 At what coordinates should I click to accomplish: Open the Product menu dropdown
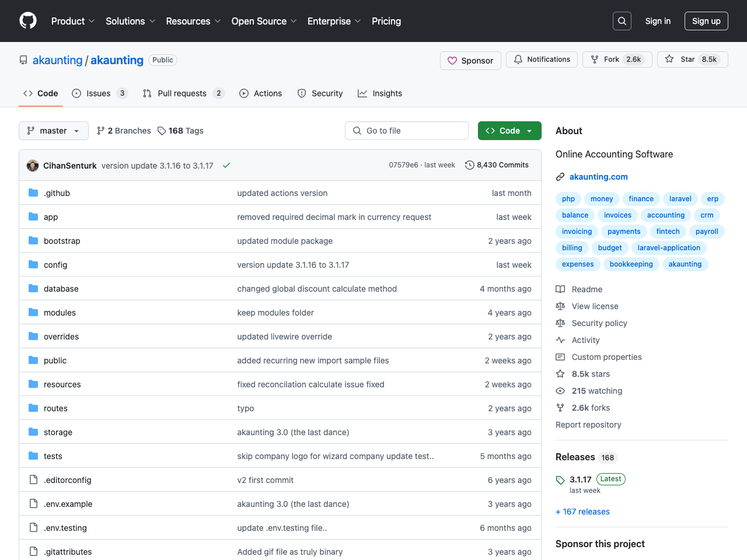click(73, 21)
